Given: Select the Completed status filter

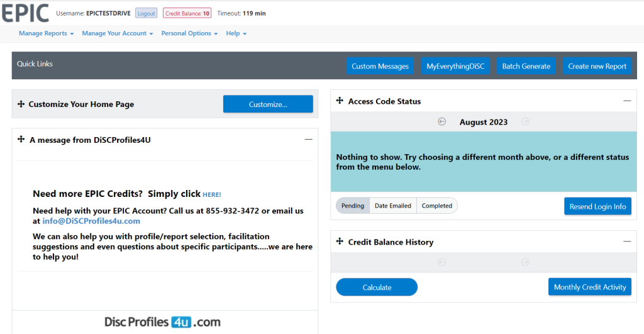Looking at the screenshot, I should [x=436, y=206].
